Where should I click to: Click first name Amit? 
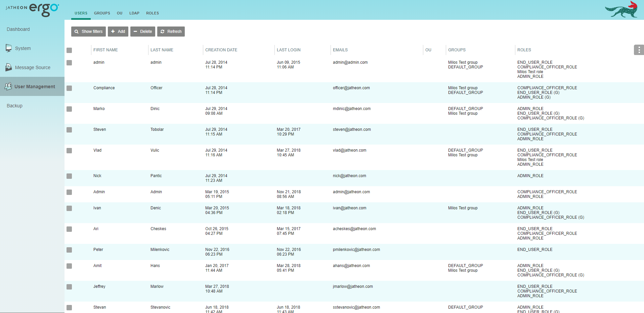click(x=97, y=266)
